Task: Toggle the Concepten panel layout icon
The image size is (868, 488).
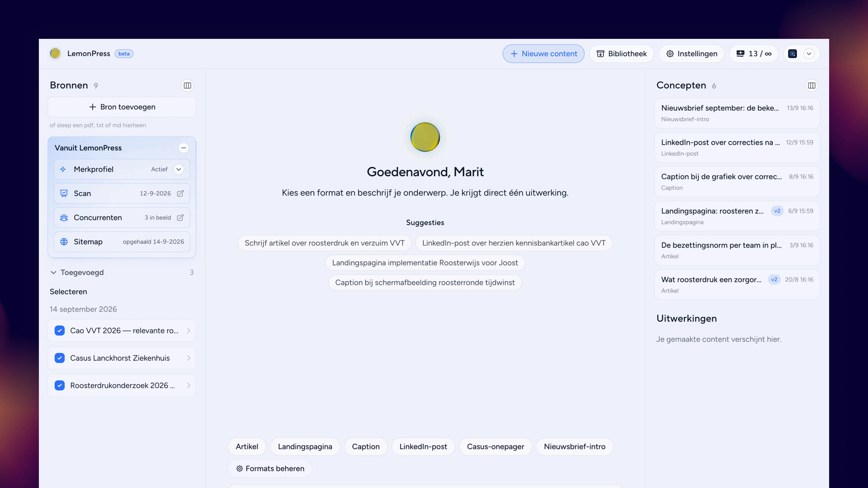Action: click(811, 86)
